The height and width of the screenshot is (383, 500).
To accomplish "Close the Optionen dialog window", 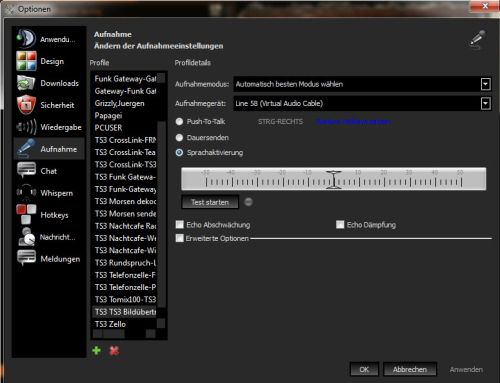I will coord(485,6).
